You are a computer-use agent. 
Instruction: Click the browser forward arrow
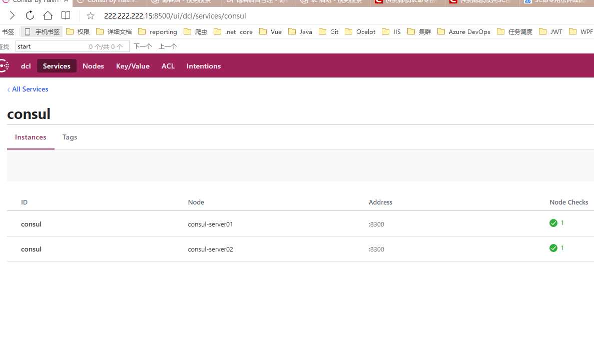tap(12, 15)
